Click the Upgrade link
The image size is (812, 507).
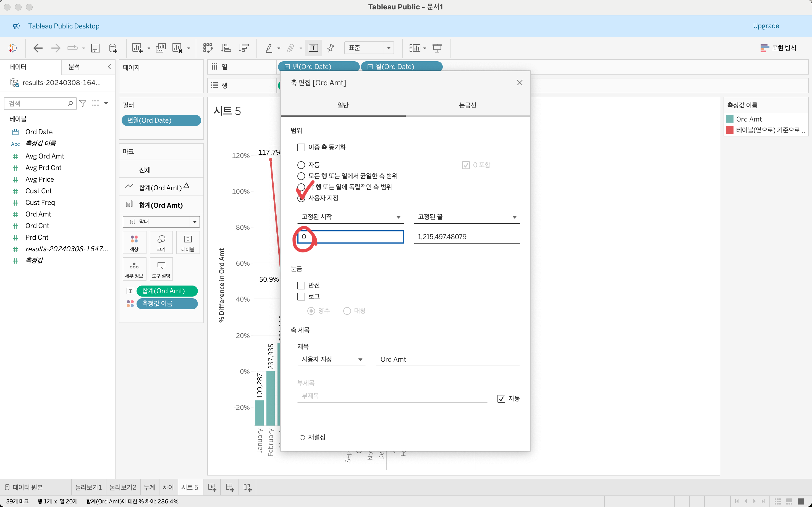tap(766, 26)
